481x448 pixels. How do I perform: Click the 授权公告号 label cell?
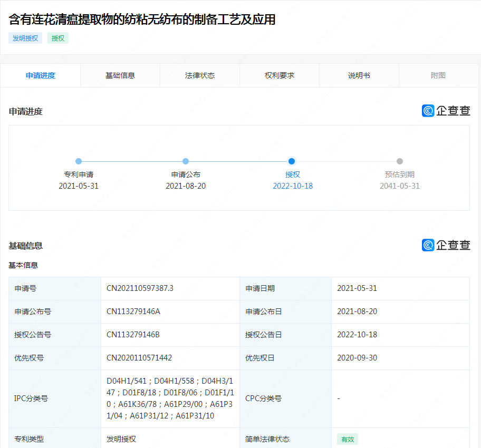(x=55, y=335)
